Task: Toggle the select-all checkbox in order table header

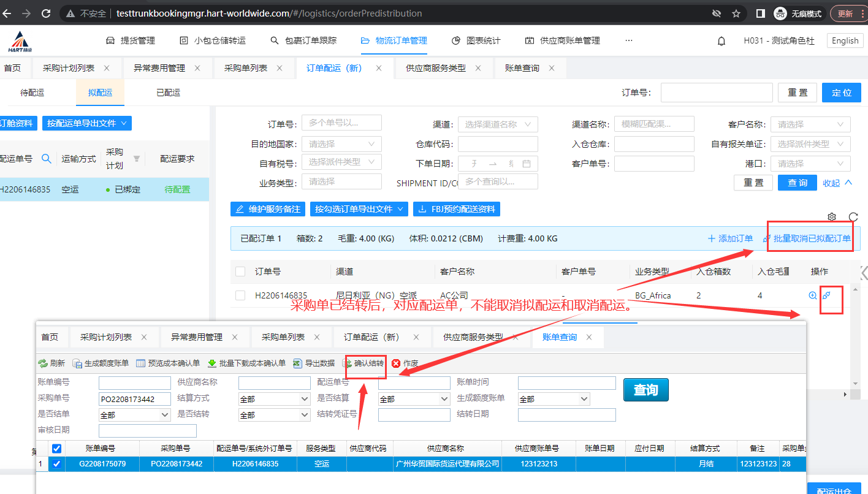Action: [240, 272]
